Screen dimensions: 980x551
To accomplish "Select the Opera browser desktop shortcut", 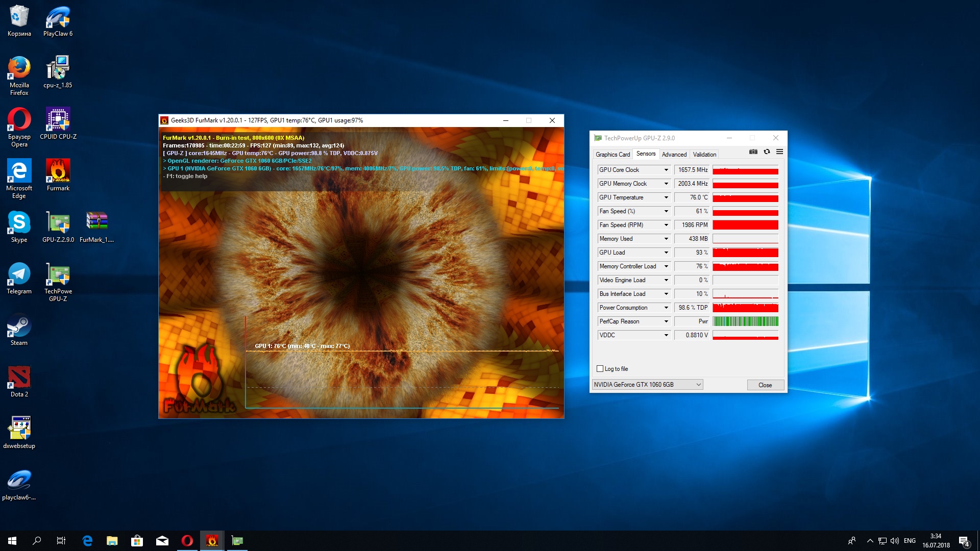I will click(19, 127).
